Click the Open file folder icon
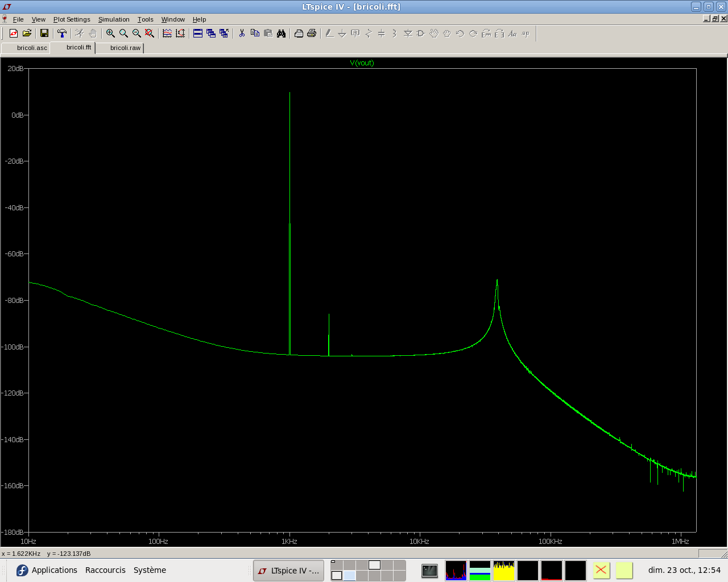 coord(27,34)
